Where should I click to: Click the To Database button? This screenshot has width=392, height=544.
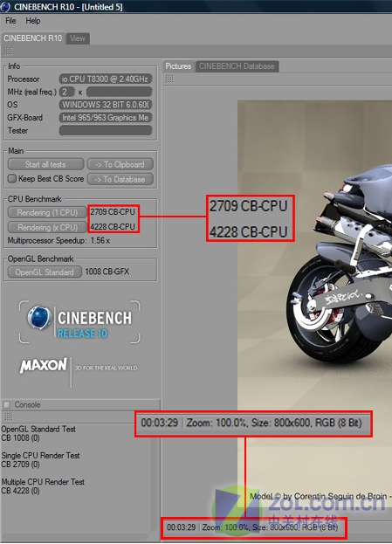pyautogui.click(x=120, y=179)
